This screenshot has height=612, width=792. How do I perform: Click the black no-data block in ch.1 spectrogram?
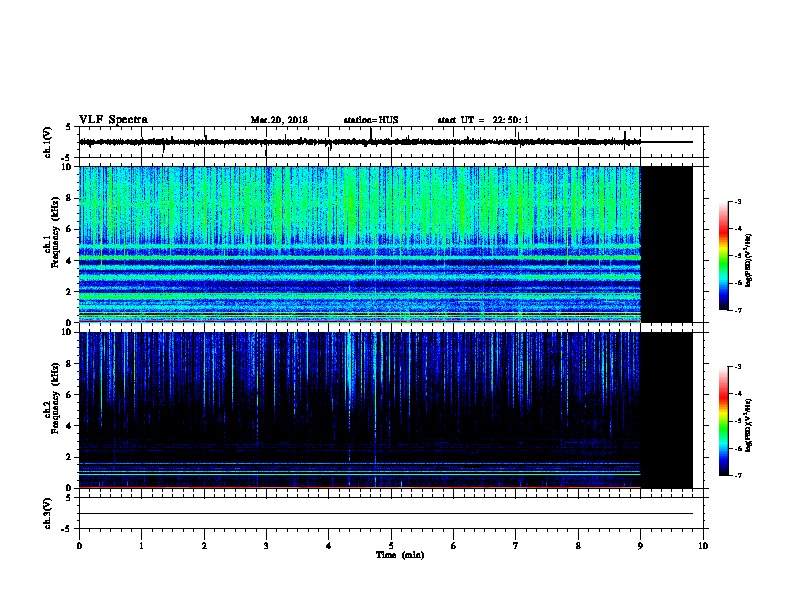(x=667, y=244)
